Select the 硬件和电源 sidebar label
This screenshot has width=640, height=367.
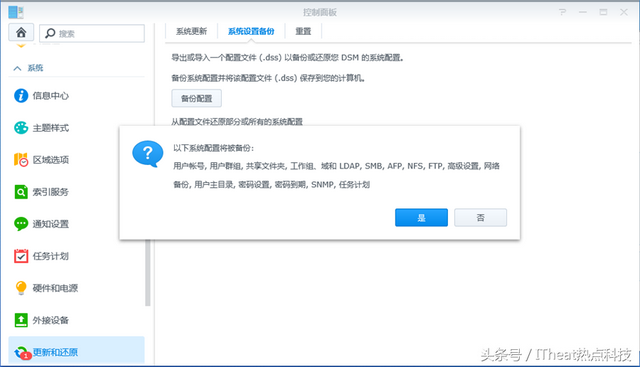pos(55,288)
